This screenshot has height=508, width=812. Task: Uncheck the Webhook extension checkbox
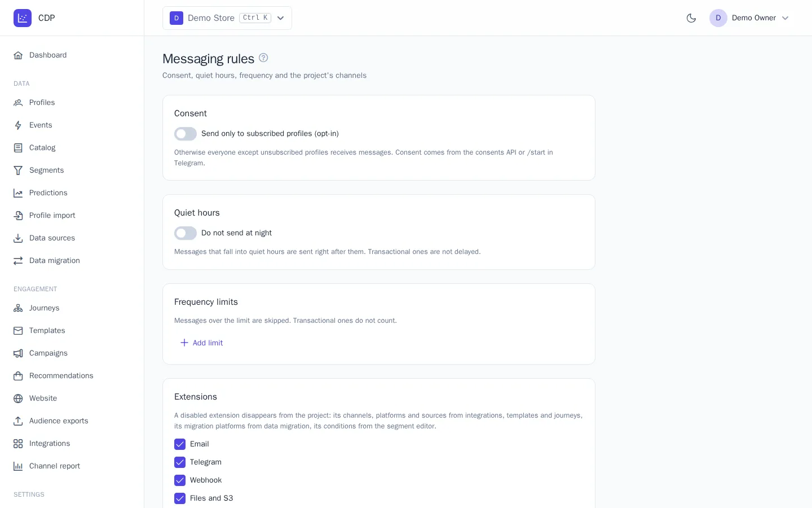point(180,480)
